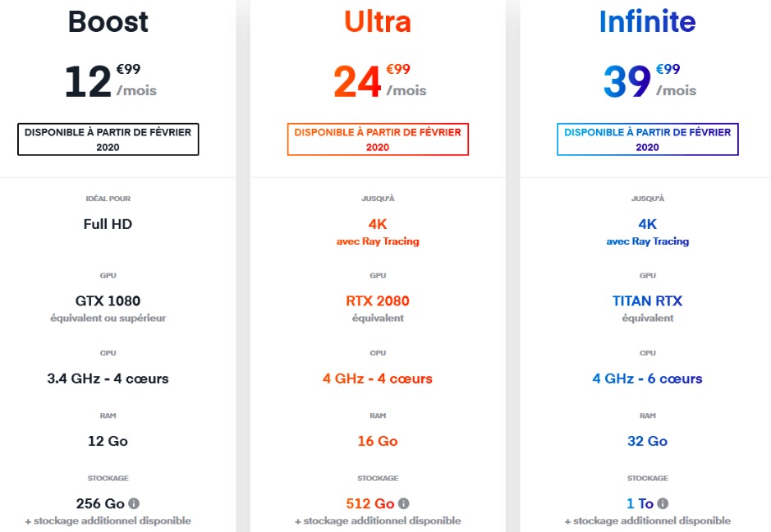
Task: Click the info icon beside 256 Go
Action: [x=134, y=503]
